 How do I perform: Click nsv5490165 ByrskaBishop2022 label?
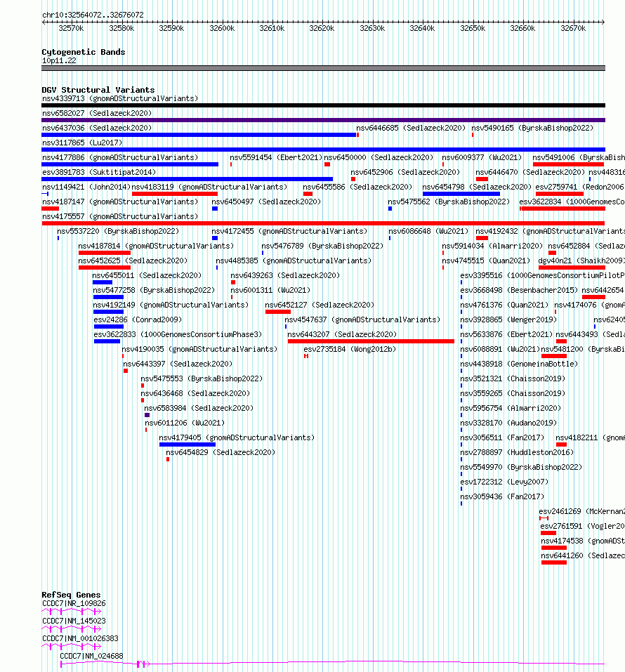coord(533,128)
